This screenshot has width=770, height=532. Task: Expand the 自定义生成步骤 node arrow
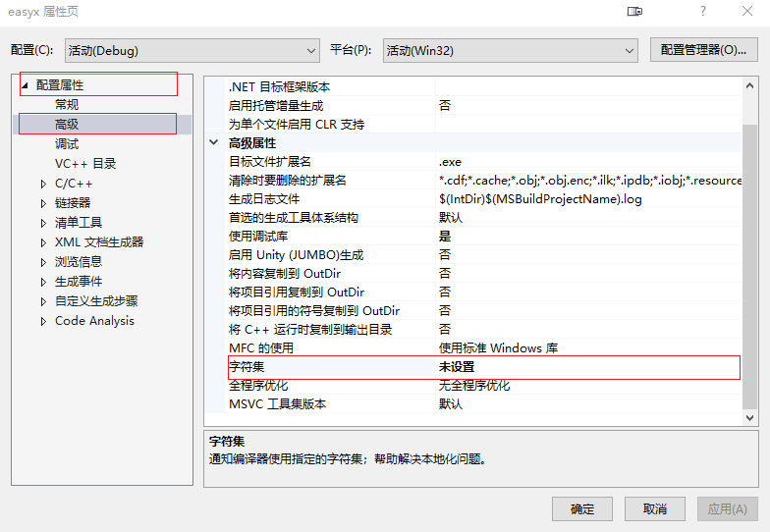coord(43,301)
